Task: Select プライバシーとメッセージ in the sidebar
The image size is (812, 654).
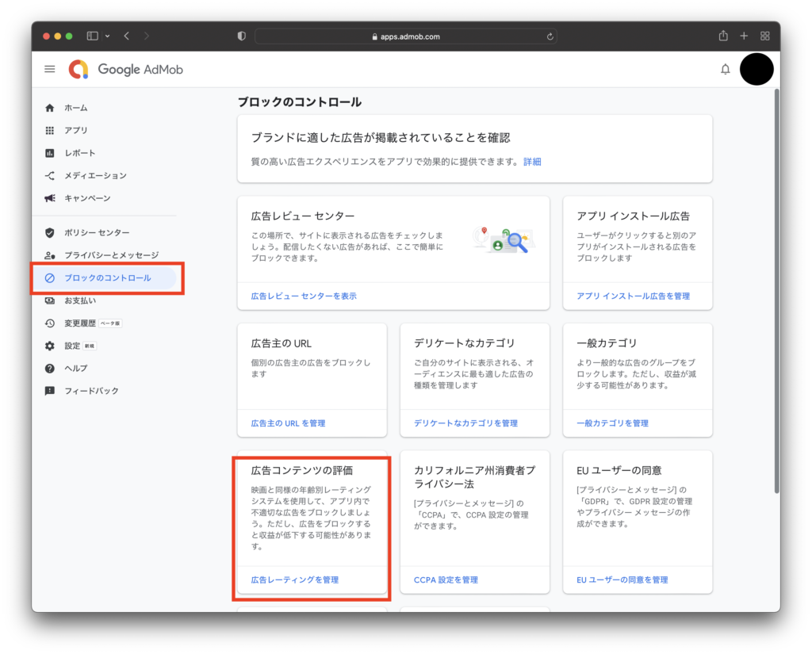Action: point(111,255)
